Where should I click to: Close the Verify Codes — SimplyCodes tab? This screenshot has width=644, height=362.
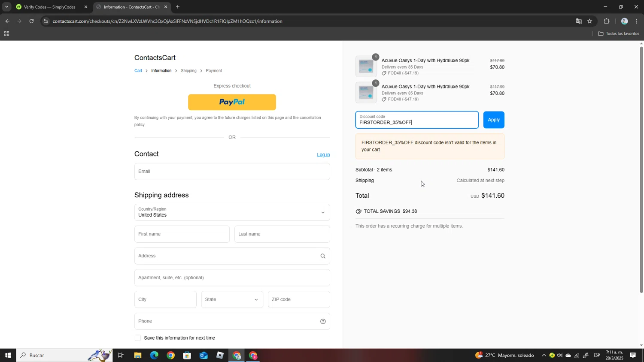pos(85,7)
